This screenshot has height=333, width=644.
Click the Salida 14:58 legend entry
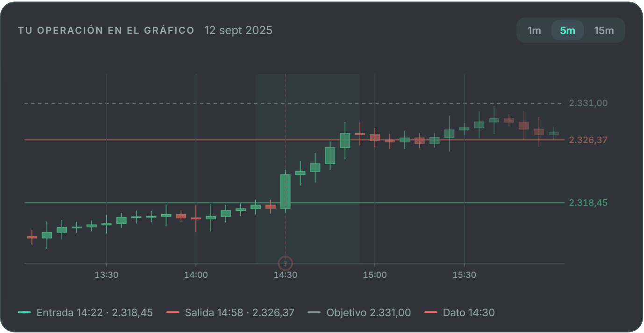[230, 312]
